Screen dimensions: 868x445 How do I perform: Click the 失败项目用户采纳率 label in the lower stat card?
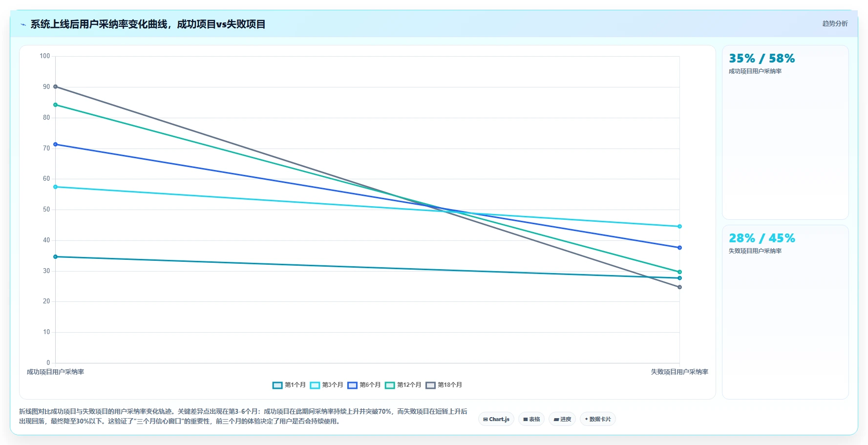coord(755,251)
